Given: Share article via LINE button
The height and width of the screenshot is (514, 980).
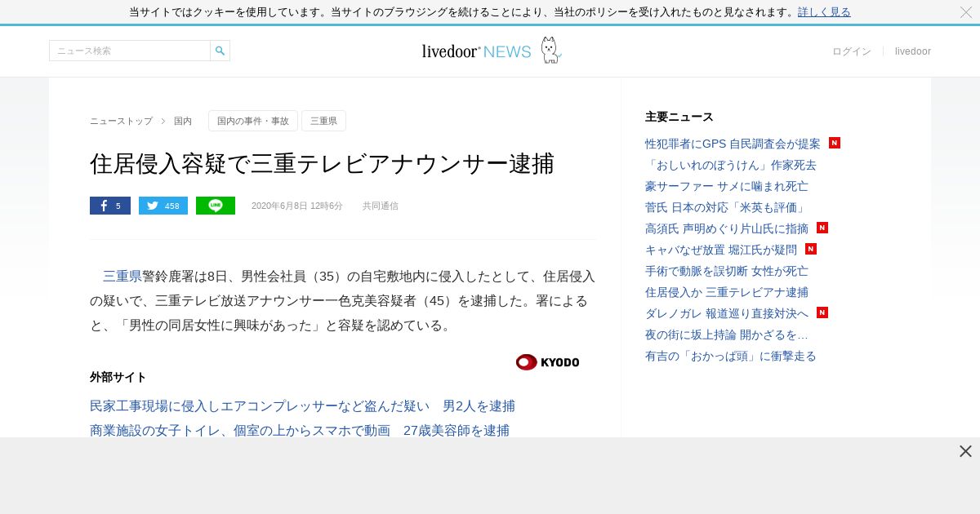Looking at the screenshot, I should [216, 206].
